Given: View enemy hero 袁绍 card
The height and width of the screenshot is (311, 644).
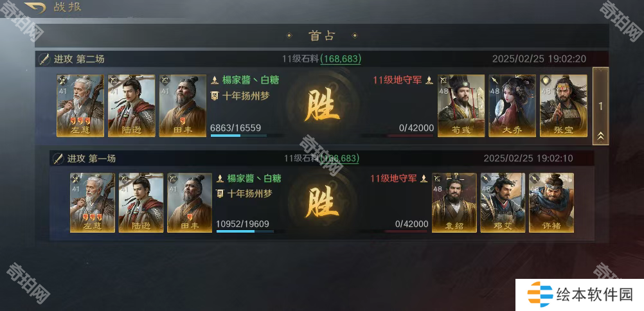Looking at the screenshot, I should (454, 202).
